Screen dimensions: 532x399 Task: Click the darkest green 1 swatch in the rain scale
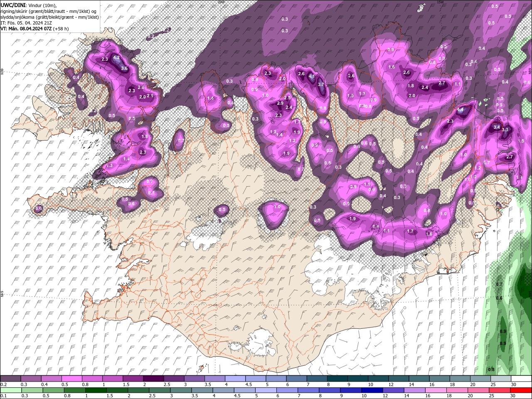[x=96, y=390]
